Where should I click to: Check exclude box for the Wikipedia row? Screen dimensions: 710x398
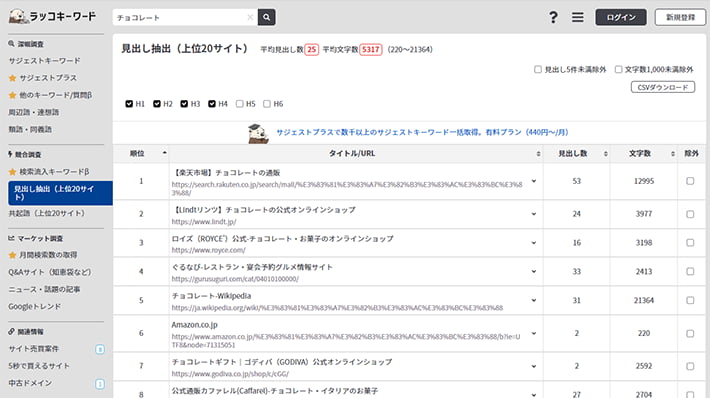(x=690, y=300)
